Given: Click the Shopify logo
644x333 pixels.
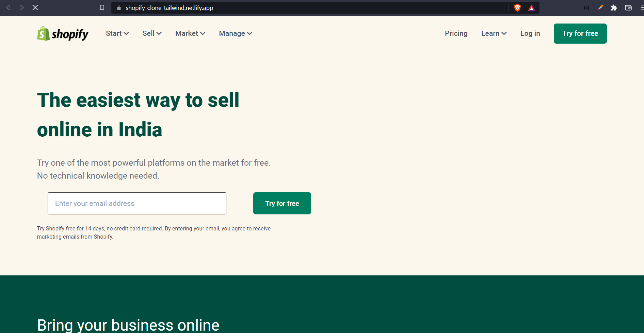Looking at the screenshot, I should (x=63, y=33).
